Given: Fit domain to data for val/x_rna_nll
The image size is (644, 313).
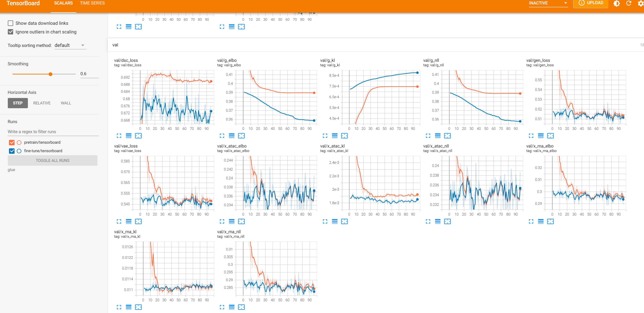Looking at the screenshot, I should tap(241, 307).
